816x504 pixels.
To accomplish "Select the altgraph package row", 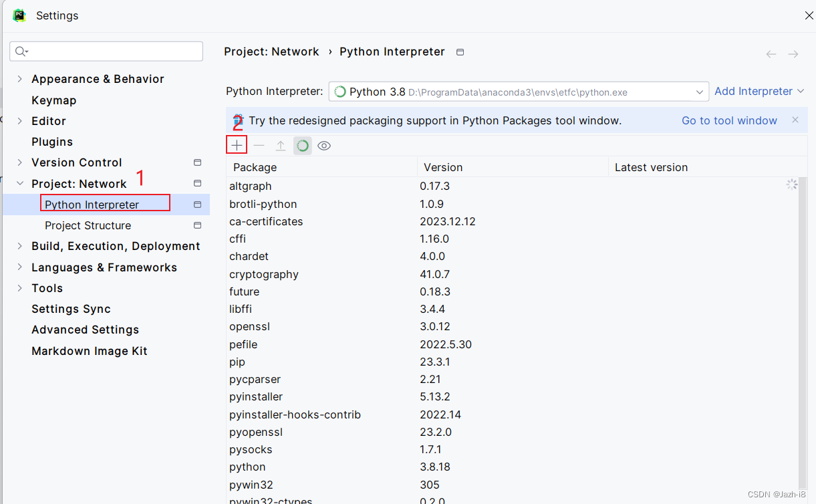I will (513, 186).
